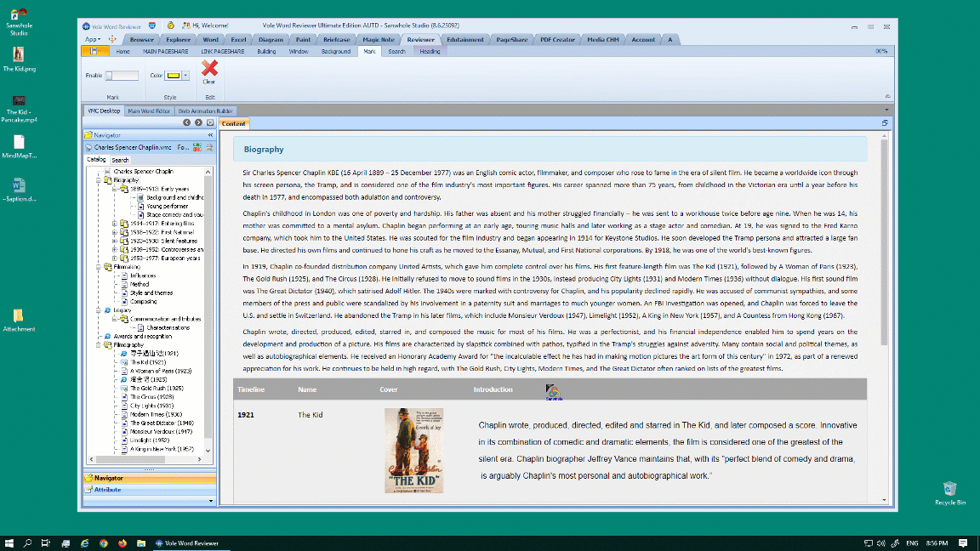This screenshot has height=551, width=980.
Task: Collapse the Biography tree node
Action: [x=100, y=180]
